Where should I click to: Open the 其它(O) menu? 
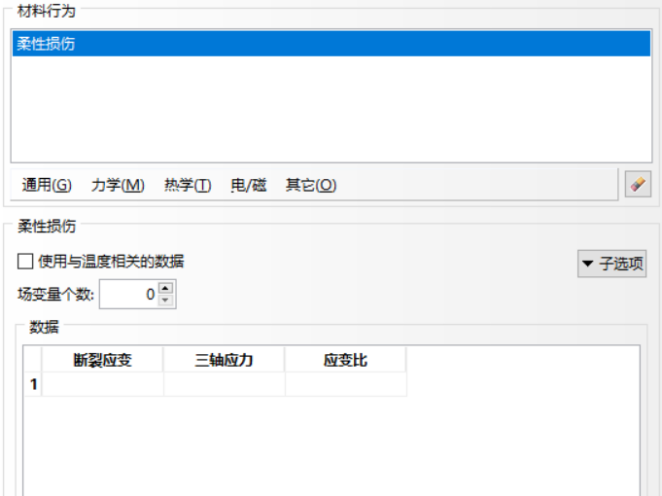tap(311, 185)
